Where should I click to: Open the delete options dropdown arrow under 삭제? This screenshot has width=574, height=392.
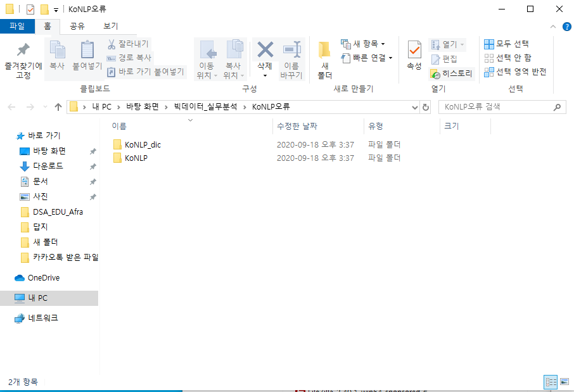pos(265,76)
